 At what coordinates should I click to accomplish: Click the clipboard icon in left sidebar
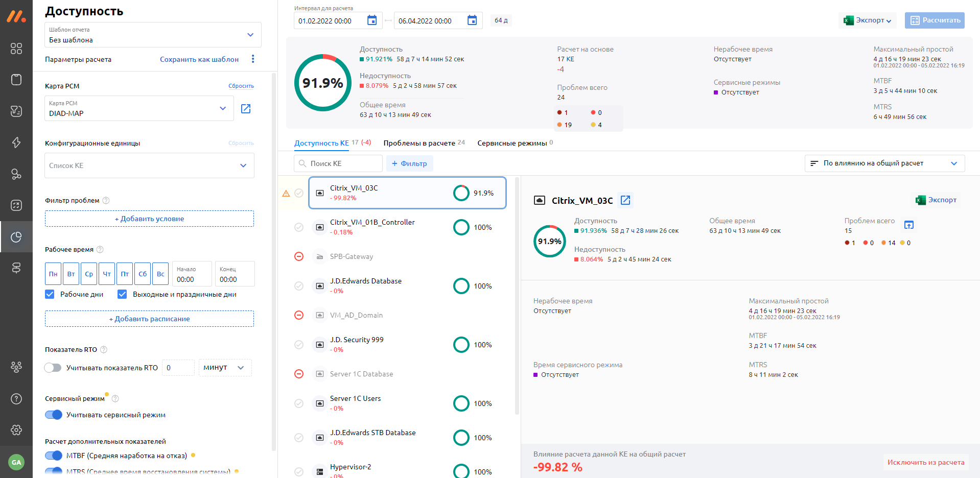pos(16,80)
